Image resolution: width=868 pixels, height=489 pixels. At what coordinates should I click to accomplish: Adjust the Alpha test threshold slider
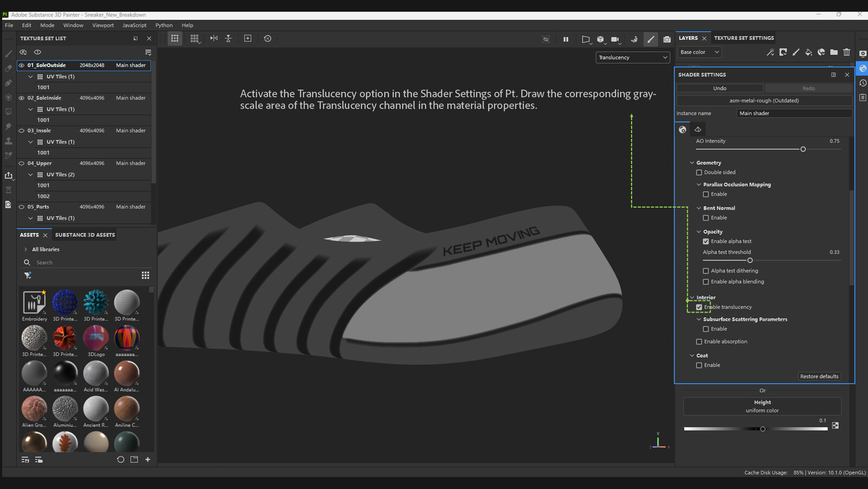pos(771,260)
